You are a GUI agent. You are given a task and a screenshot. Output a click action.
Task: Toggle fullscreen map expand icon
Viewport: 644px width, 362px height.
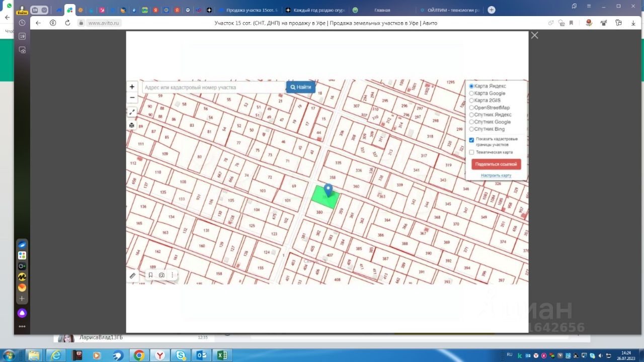132,112
